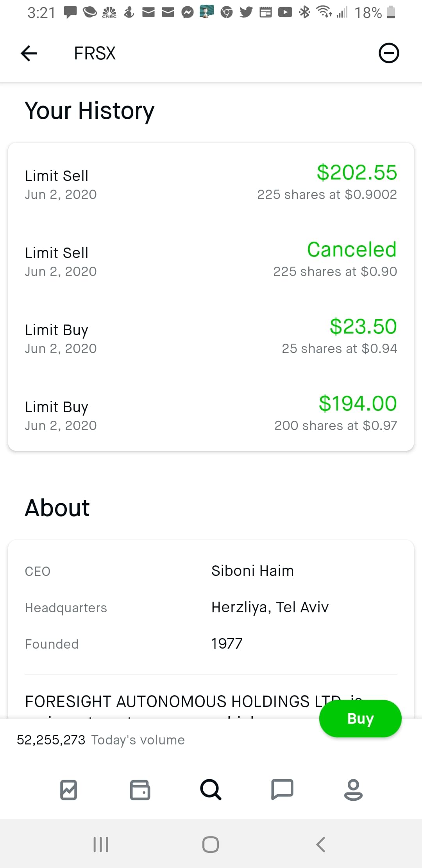This screenshot has height=868, width=422.
Task: Open the portfolio chart tab
Action: (69, 790)
